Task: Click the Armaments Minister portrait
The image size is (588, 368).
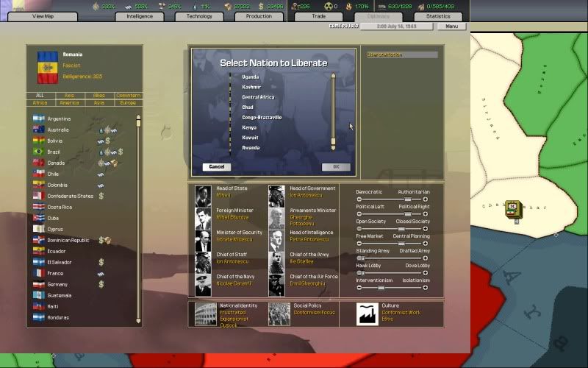Action: pyautogui.click(x=276, y=219)
